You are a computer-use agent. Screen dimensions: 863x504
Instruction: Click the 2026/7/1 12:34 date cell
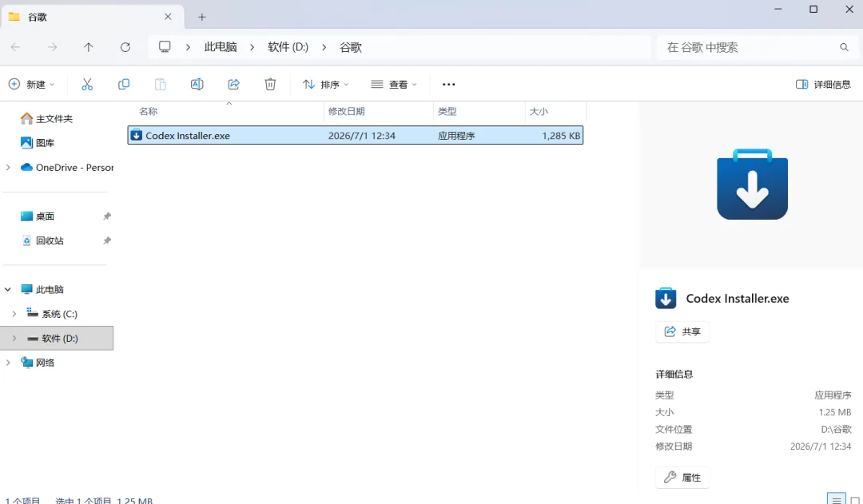click(x=362, y=135)
